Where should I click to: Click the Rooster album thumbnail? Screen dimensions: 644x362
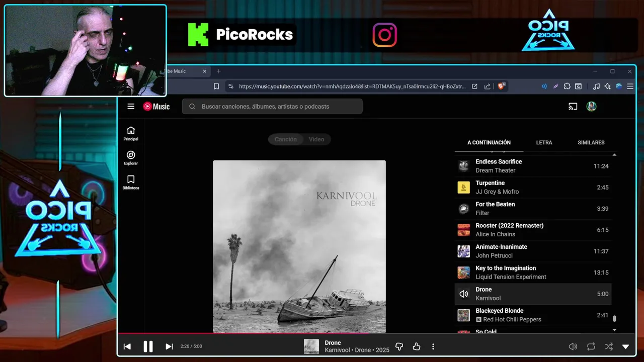pos(463,230)
